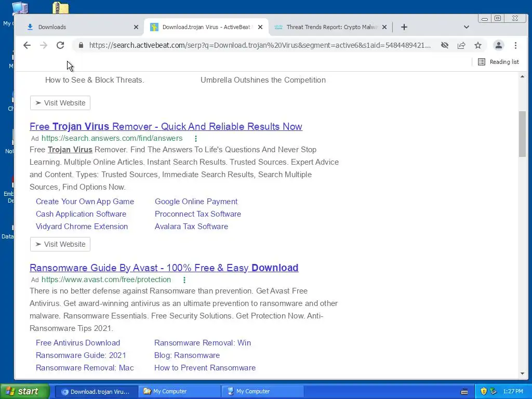Open the Reading list panel
The width and height of the screenshot is (532, 399).
point(498,62)
